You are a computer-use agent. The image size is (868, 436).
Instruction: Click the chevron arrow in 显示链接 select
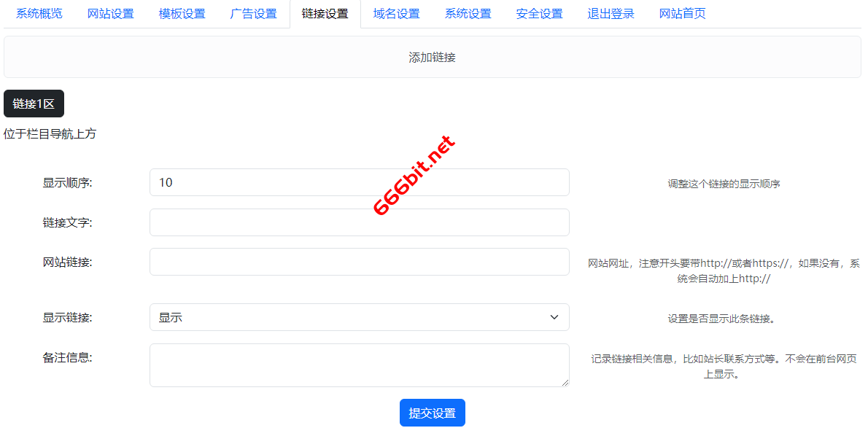[x=554, y=317]
